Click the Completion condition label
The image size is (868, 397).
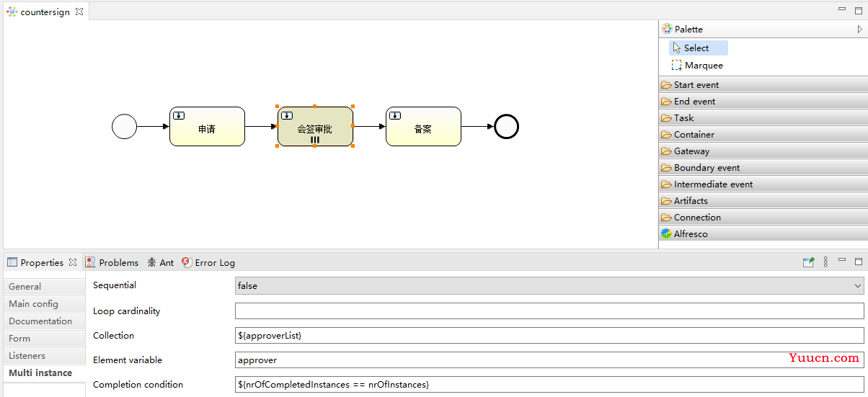point(138,384)
